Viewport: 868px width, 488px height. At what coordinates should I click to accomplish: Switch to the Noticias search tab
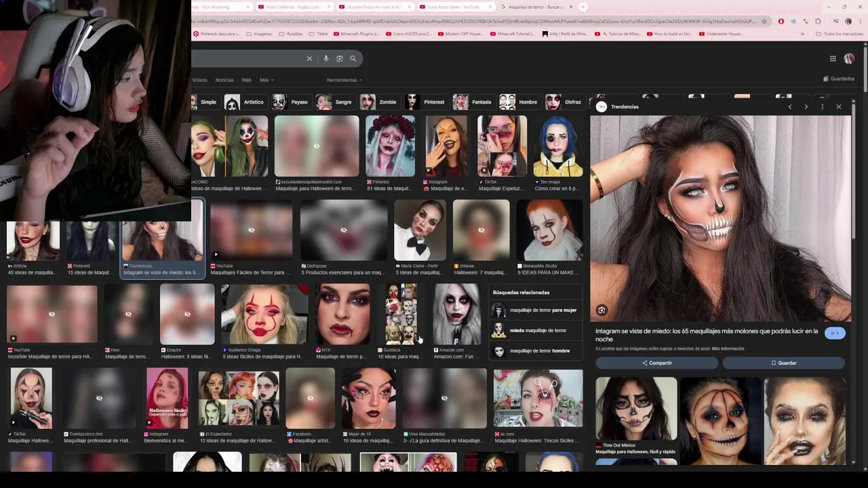(x=224, y=80)
